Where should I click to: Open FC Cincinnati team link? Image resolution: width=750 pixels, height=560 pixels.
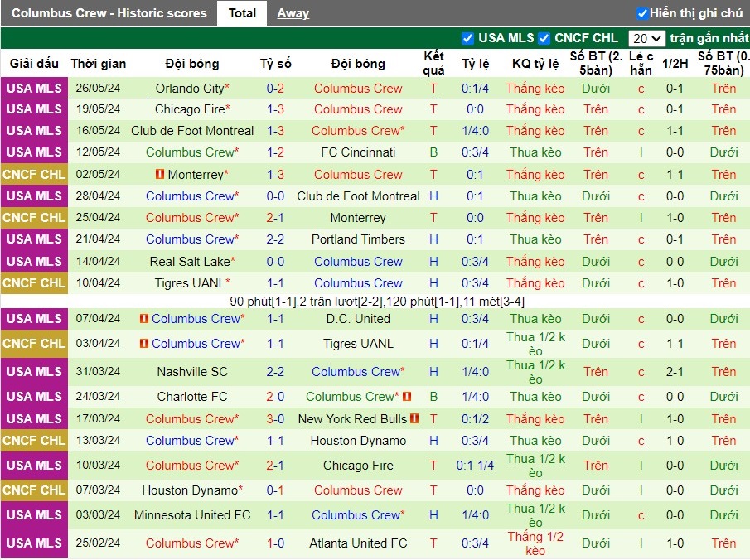tap(358, 152)
